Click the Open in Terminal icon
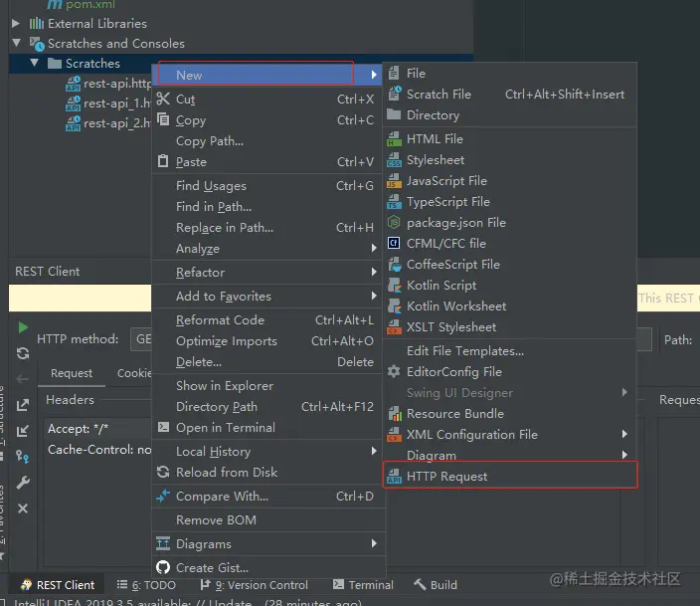 click(163, 427)
